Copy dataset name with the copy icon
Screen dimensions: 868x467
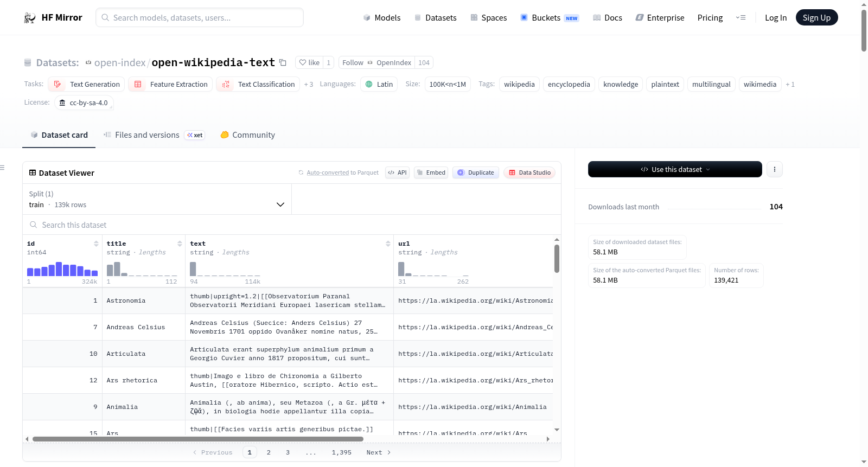pyautogui.click(x=283, y=62)
